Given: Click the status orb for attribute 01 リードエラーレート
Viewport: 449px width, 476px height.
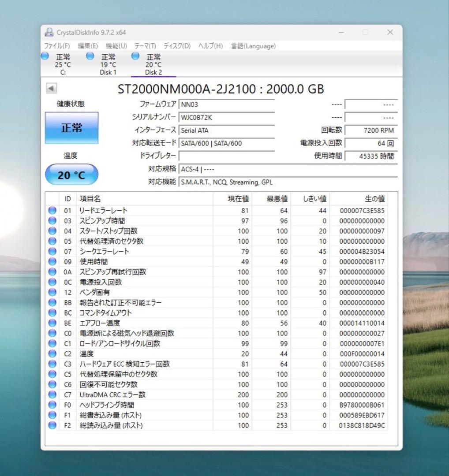Looking at the screenshot, I should (52, 210).
